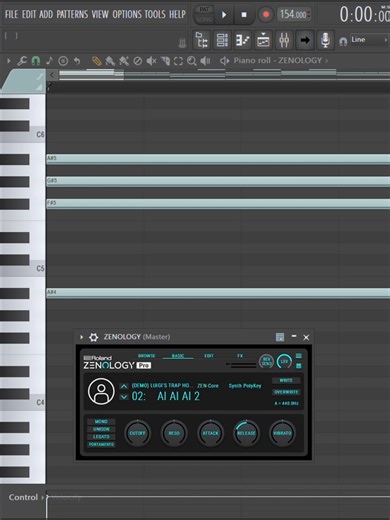The image size is (390, 520).
Task: Click the speaker icon before Piano roll title
Action: [x=224, y=61]
